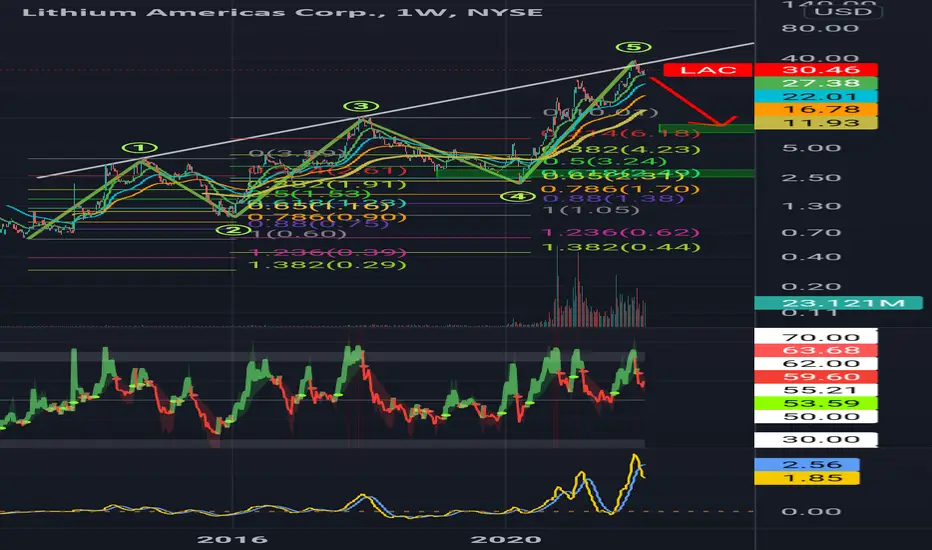Image resolution: width=932 pixels, height=550 pixels.
Task: Click the 2020 date on time axis
Action: pos(506,539)
